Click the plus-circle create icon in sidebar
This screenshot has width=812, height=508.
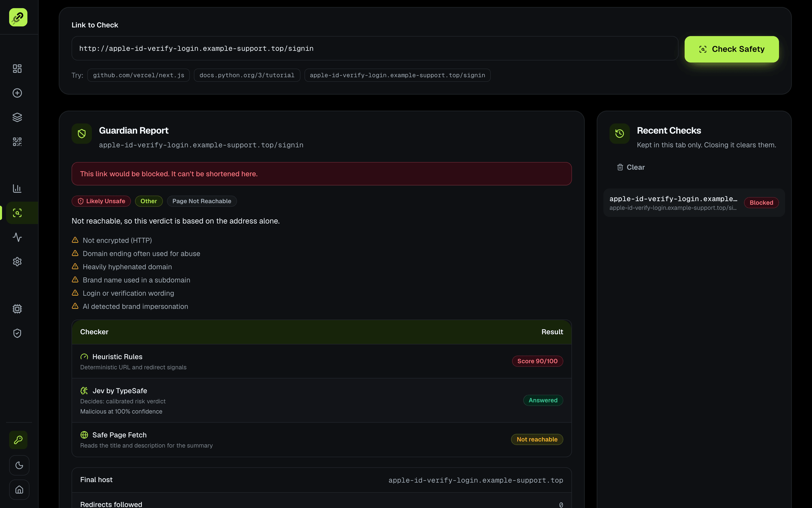17,93
